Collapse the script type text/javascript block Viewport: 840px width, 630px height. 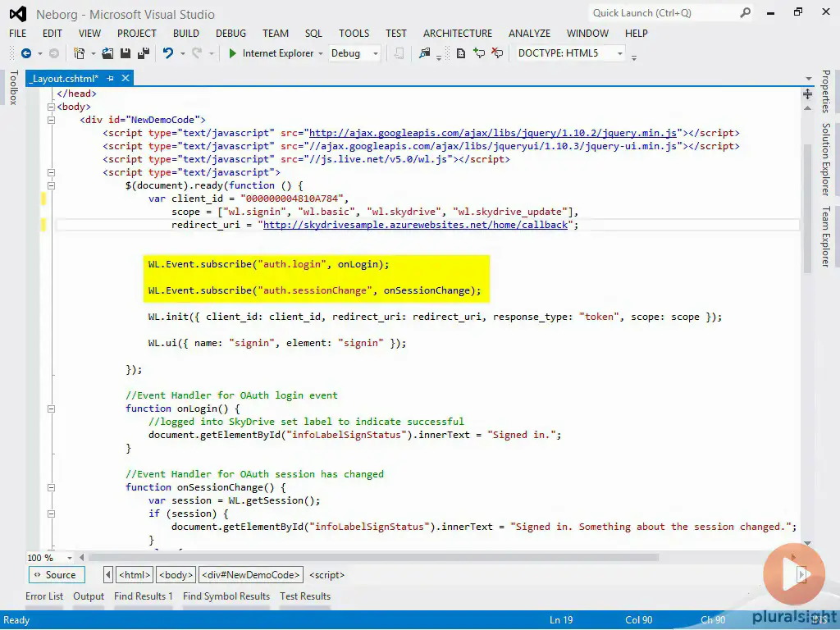coord(52,172)
